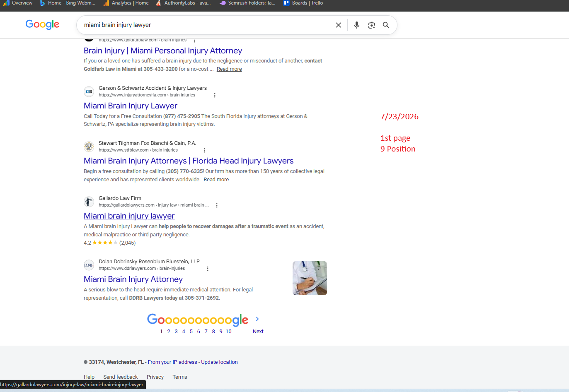This screenshot has height=392, width=569.
Task: Submit search with magnifier icon
Action: click(386, 25)
